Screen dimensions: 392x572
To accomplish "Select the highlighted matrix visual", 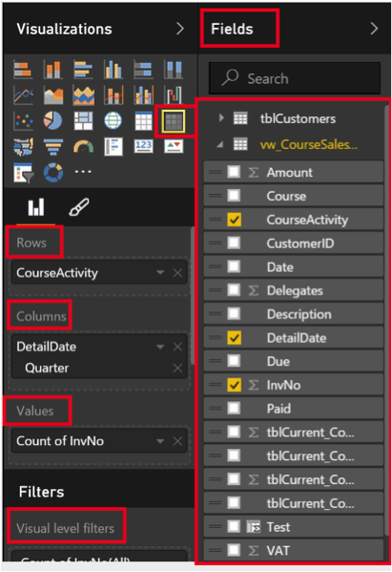I will click(x=174, y=121).
